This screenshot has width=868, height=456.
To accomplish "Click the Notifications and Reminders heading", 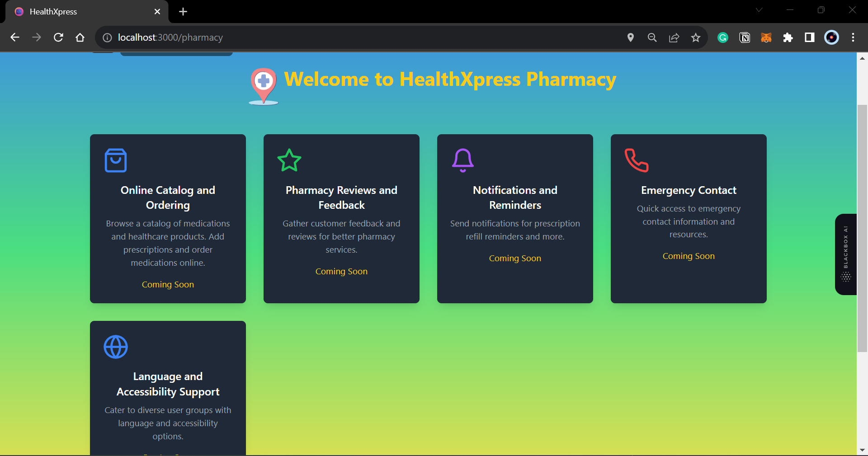I will click(515, 197).
